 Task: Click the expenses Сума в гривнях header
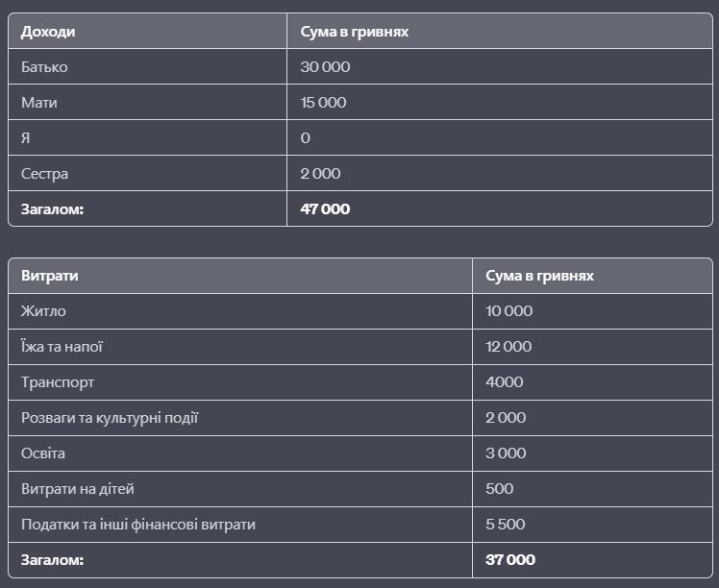539,276
